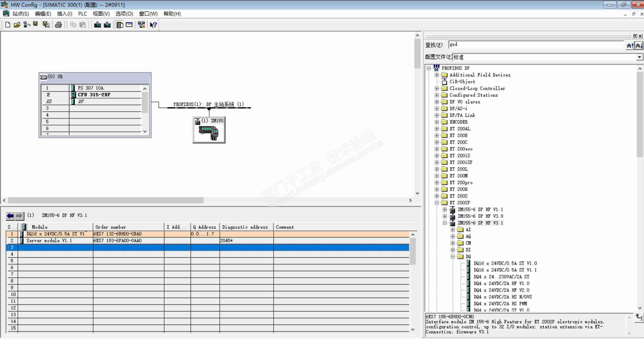This screenshot has width=644, height=339.
Task: Click the catalog tree vertical scrollbar thumb
Action: pyautogui.click(x=640, y=114)
